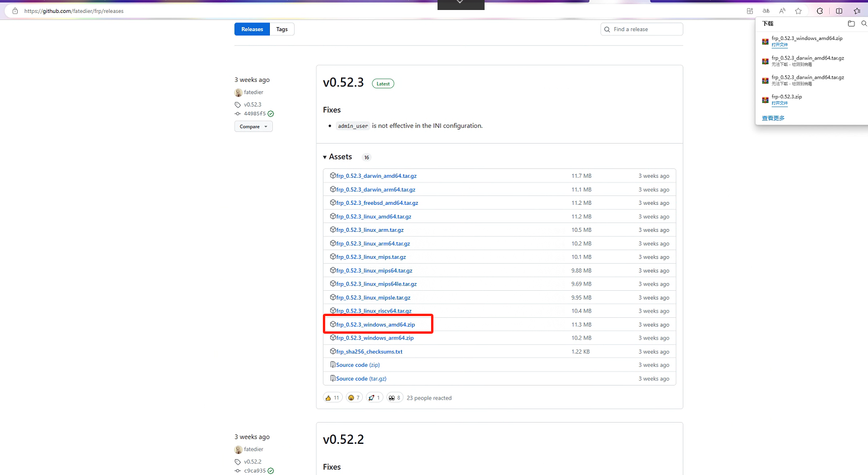Click the site lock icon in address bar
Image resolution: width=868 pixels, height=475 pixels.
tap(15, 11)
